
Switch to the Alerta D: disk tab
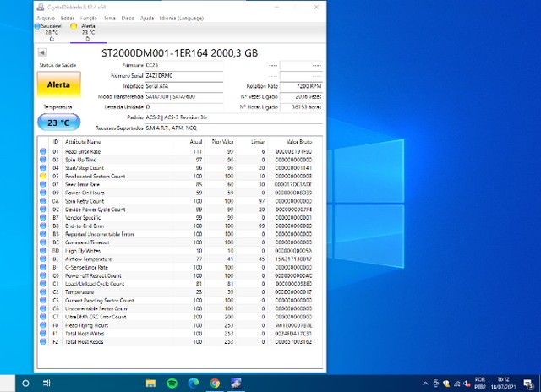click(x=86, y=32)
